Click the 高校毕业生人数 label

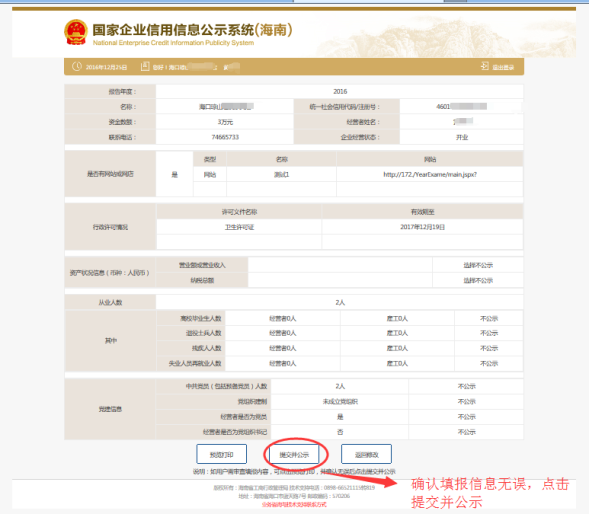(x=201, y=319)
